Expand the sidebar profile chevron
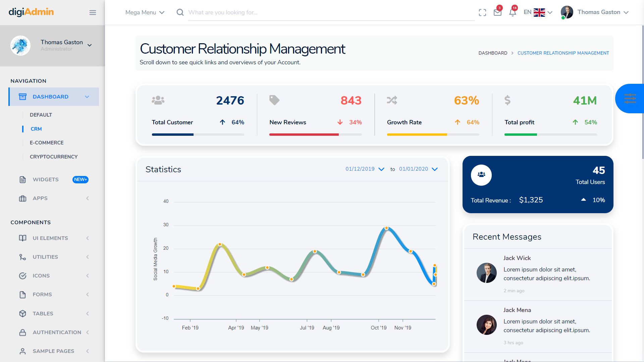 point(90,45)
